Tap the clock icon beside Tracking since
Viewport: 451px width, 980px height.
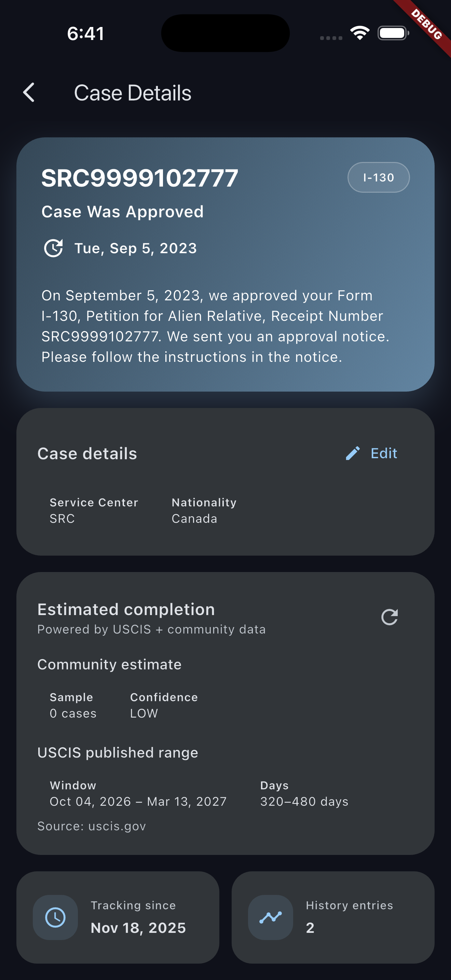pyautogui.click(x=55, y=917)
